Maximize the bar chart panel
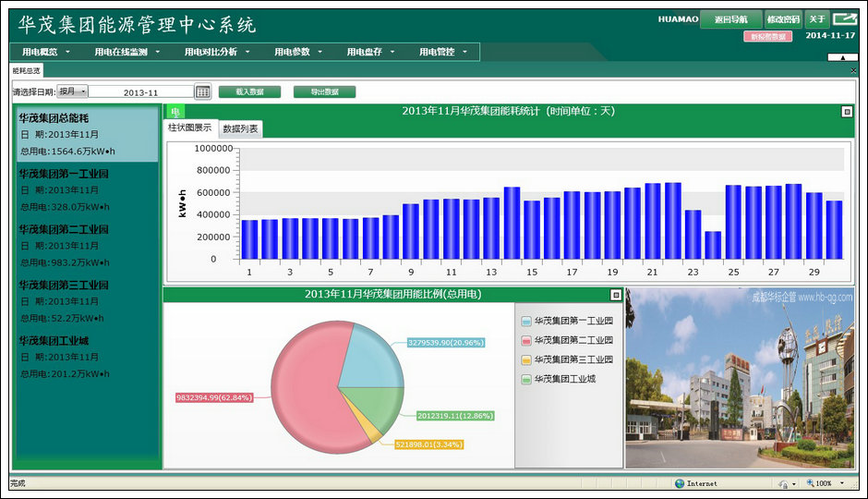Viewport: 868px width, 499px height. pos(847,112)
